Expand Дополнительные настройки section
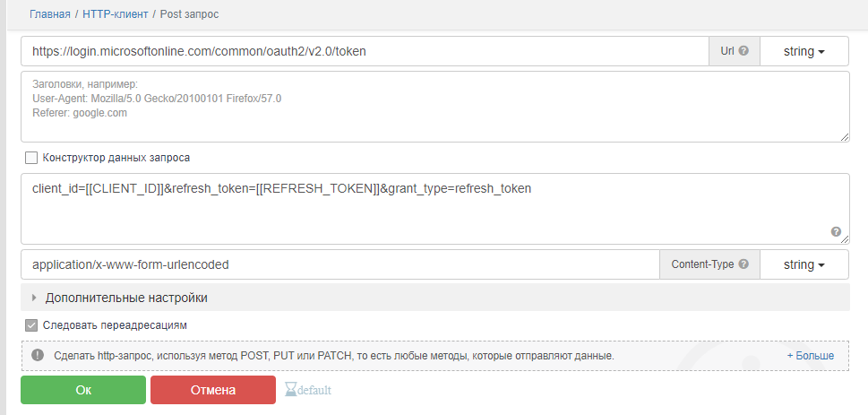Viewport: 868px width, 415px height. (x=125, y=298)
